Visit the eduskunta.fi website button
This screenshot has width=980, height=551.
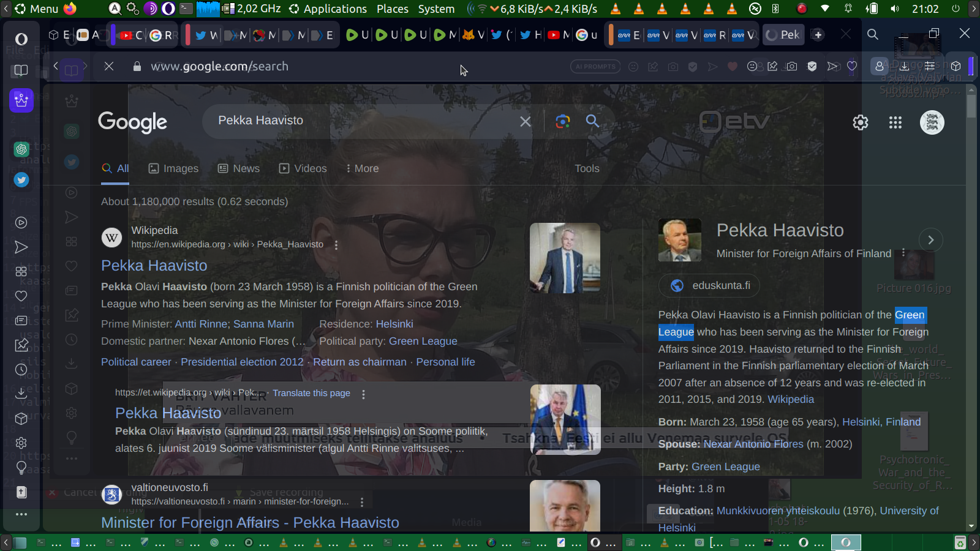point(710,285)
